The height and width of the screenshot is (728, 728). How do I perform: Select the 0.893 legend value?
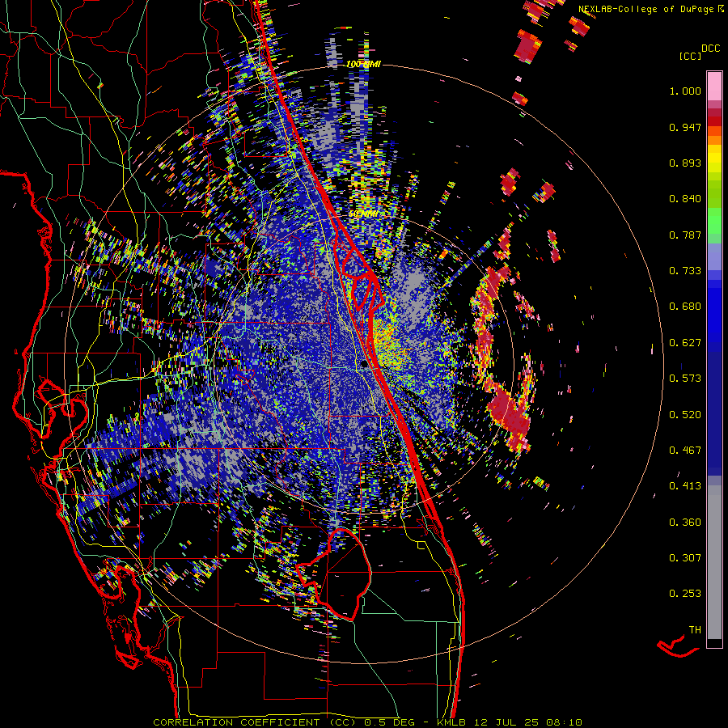685,163
